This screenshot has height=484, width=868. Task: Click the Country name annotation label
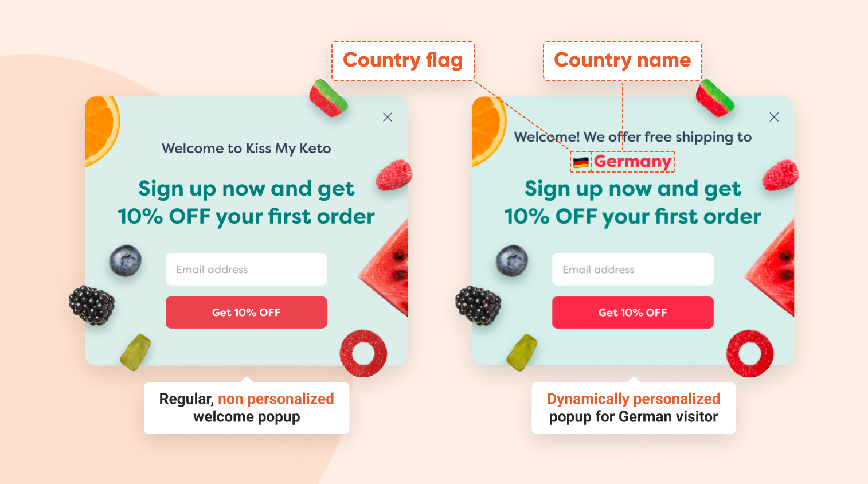pyautogui.click(x=623, y=61)
